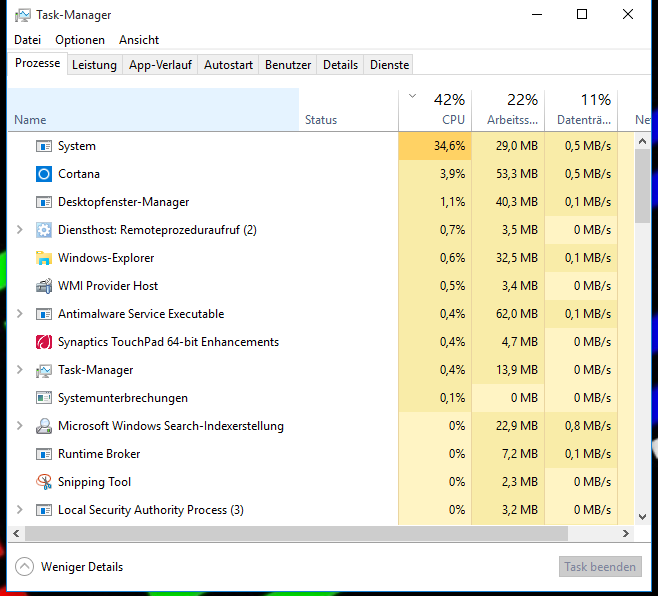658x596 pixels.
Task: Click the Desktopfenster-Manager icon
Action: click(x=44, y=202)
